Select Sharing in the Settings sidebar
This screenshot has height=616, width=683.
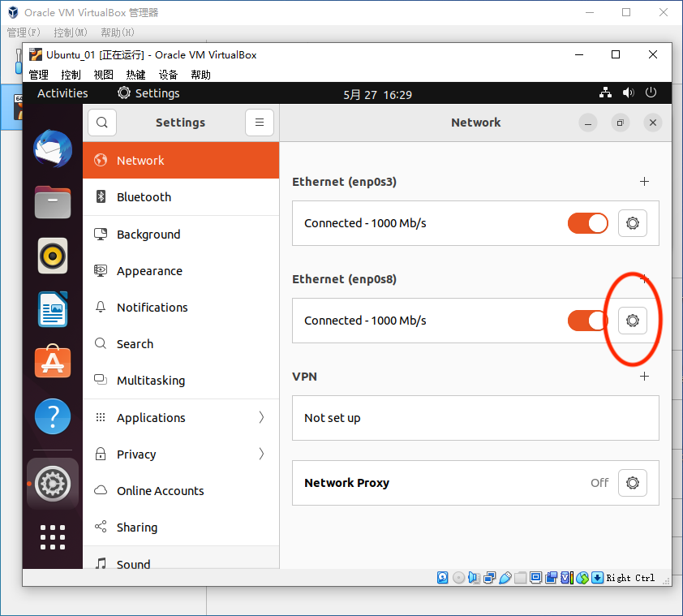181,528
